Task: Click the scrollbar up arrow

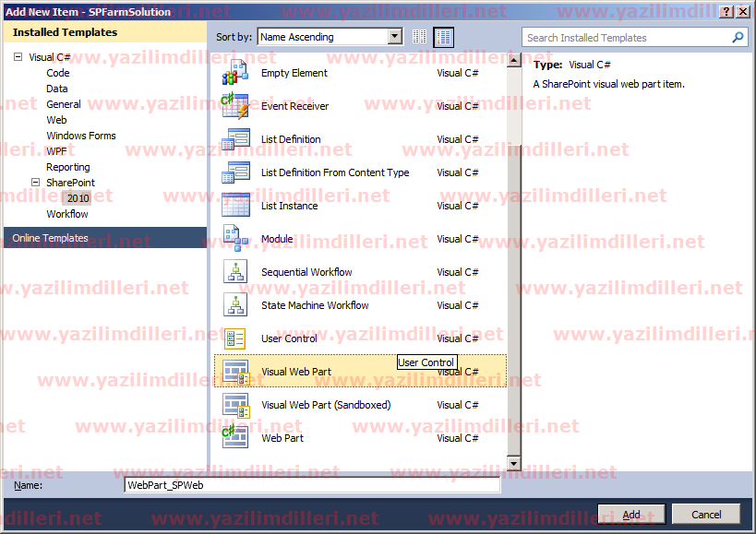Action: [514, 60]
